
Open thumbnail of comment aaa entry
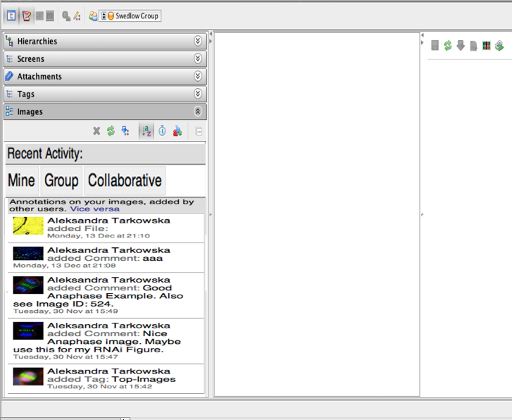[x=28, y=253]
